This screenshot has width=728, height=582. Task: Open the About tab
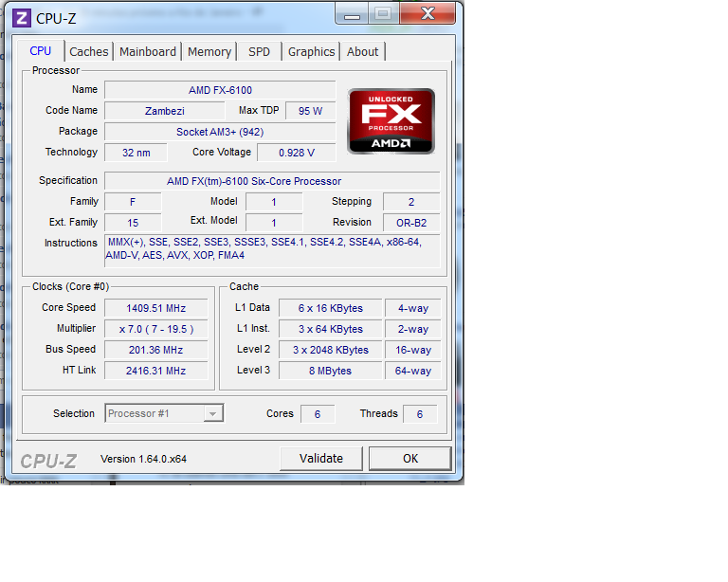point(363,51)
